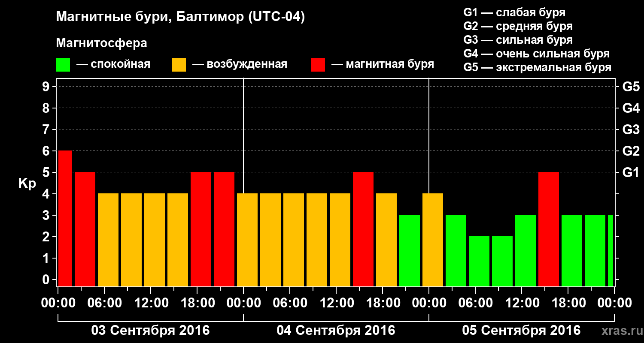Click the G2 label on right axis

pyautogui.click(x=631, y=151)
